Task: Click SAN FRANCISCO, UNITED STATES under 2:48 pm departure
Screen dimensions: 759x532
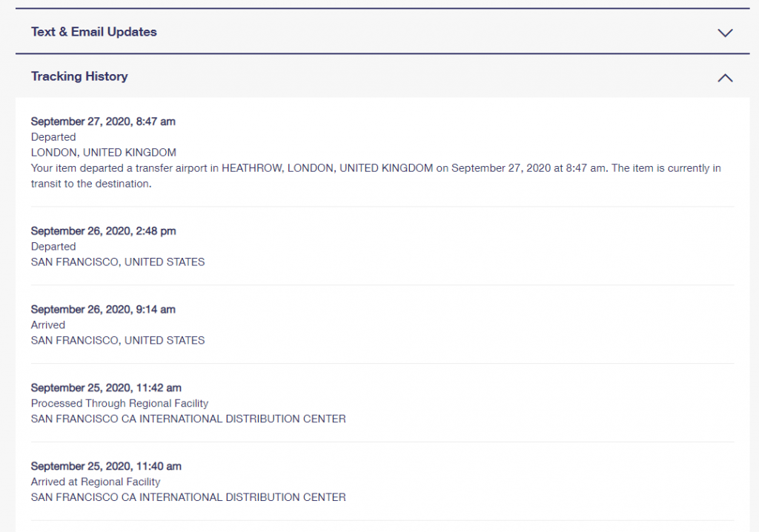Action: (x=118, y=262)
